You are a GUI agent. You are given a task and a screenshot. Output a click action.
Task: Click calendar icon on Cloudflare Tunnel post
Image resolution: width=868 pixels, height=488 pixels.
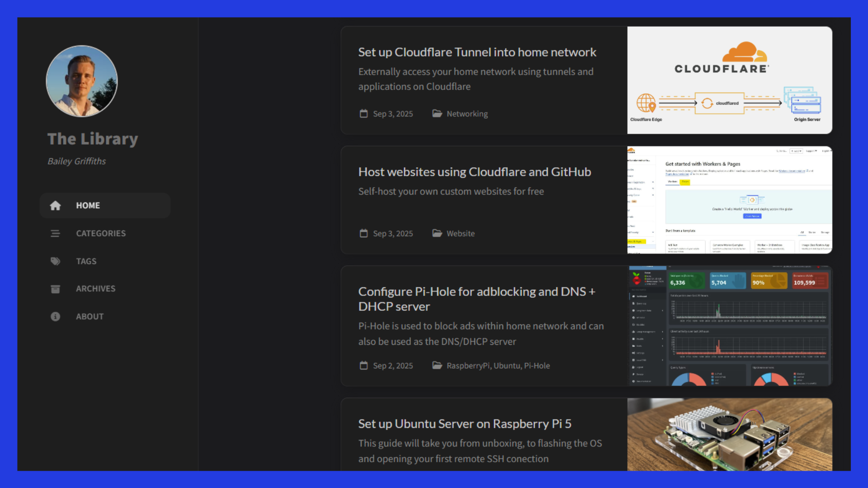tap(363, 113)
